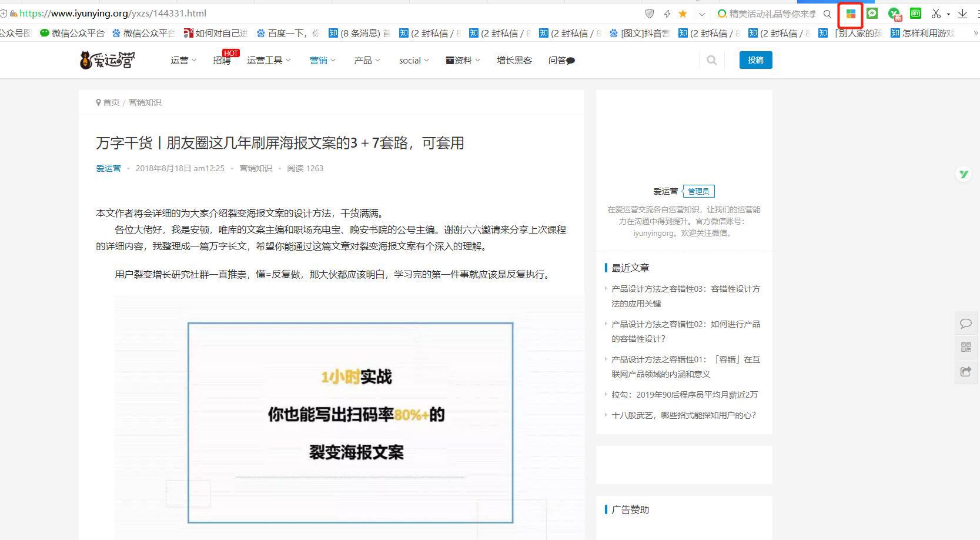
Task: Click the browser URL address field
Action: pyautogui.click(x=353, y=13)
